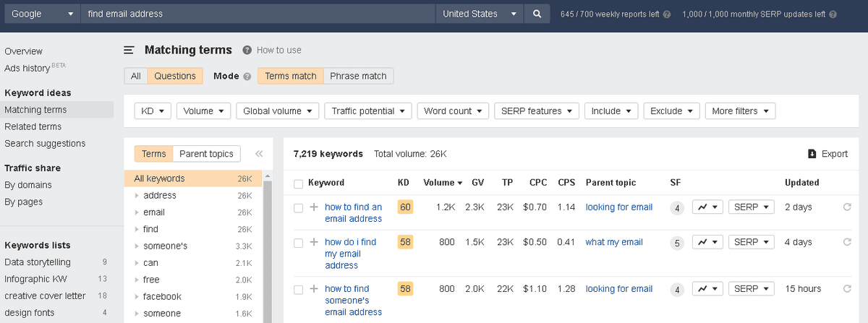Click SF badge 4 in the first keyword row

point(677,208)
